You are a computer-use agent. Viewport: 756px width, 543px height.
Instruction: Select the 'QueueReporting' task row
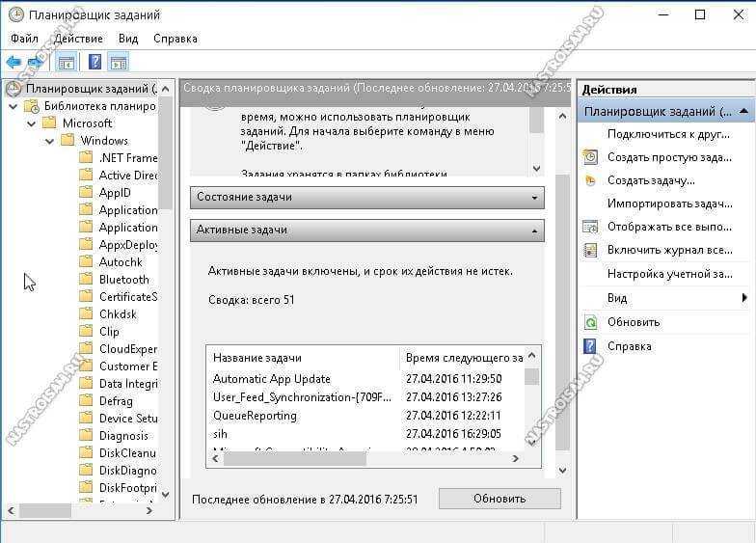click(x=367, y=416)
